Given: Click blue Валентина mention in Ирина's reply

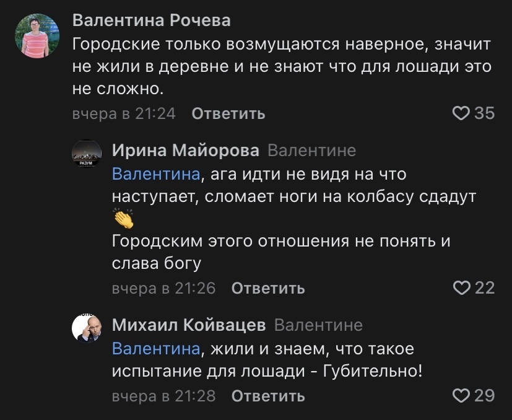Looking at the screenshot, I should pos(157,174).
